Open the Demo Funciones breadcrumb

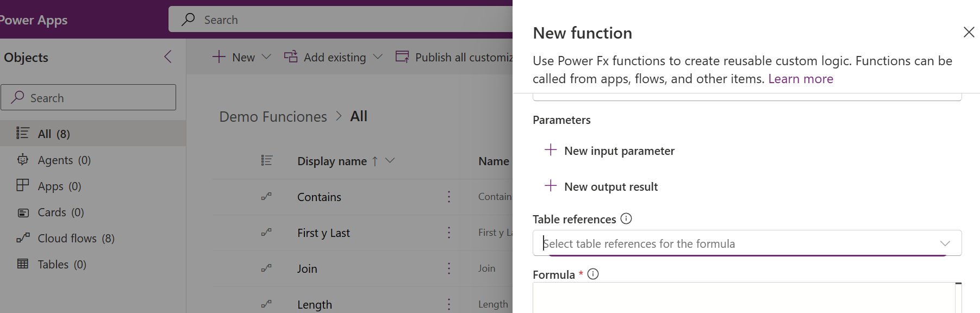coord(273,116)
